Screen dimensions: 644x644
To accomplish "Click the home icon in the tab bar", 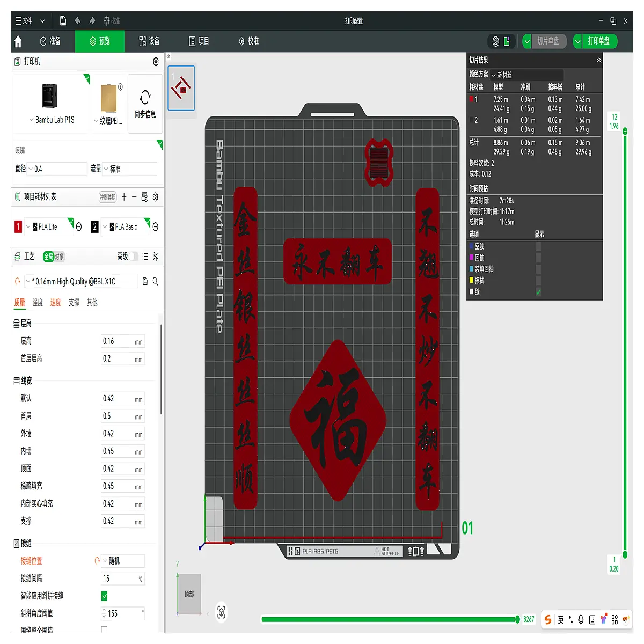I will pos(18,41).
